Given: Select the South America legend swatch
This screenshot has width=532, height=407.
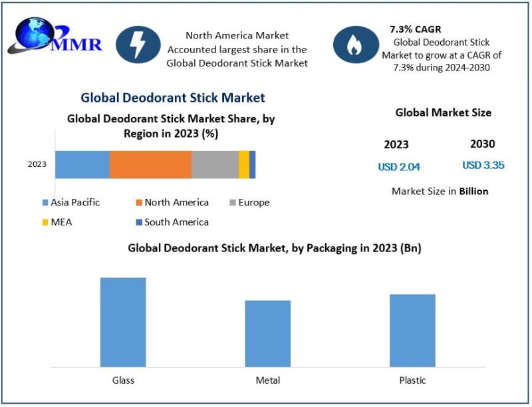Looking at the screenshot, I should pyautogui.click(x=139, y=222).
